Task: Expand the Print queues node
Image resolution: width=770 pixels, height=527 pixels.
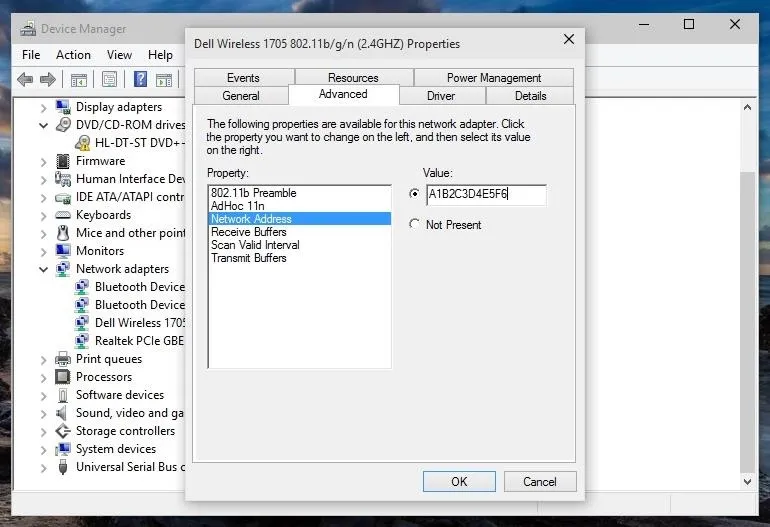Action: pyautogui.click(x=44, y=360)
